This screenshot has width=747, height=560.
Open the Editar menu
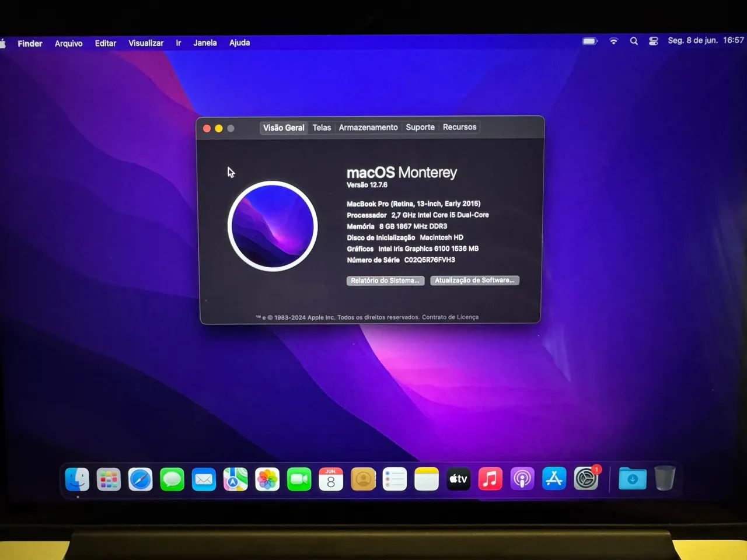pyautogui.click(x=106, y=43)
